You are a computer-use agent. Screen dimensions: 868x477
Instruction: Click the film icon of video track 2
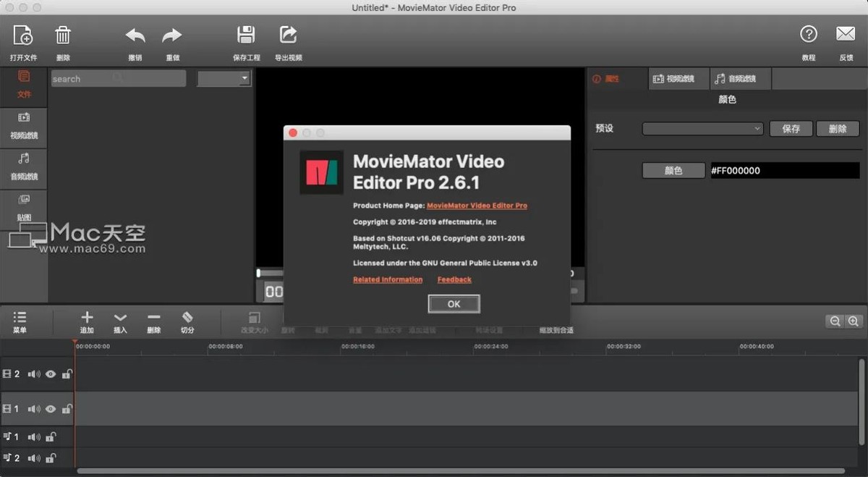[7, 374]
